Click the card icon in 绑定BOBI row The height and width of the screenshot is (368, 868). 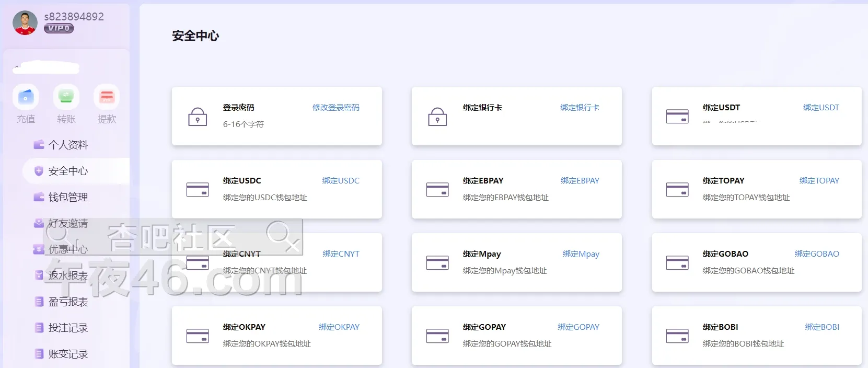(677, 336)
